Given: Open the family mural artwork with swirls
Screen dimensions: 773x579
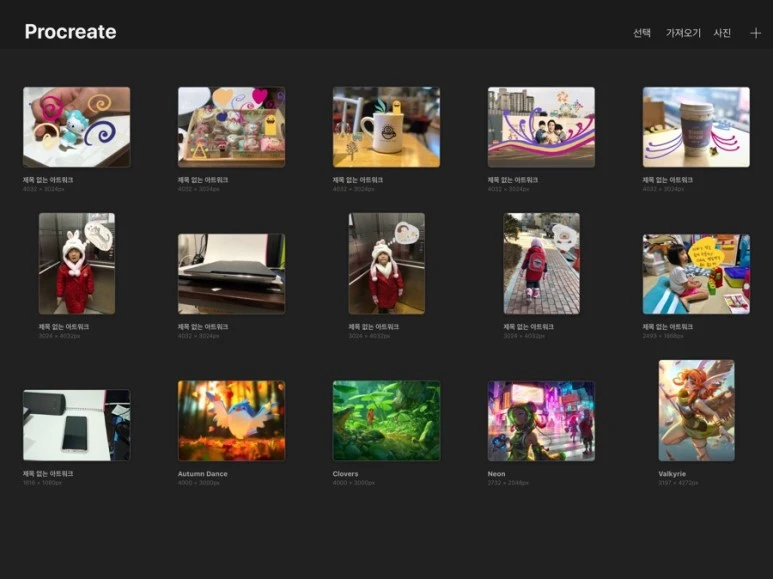Looking at the screenshot, I should tap(541, 127).
